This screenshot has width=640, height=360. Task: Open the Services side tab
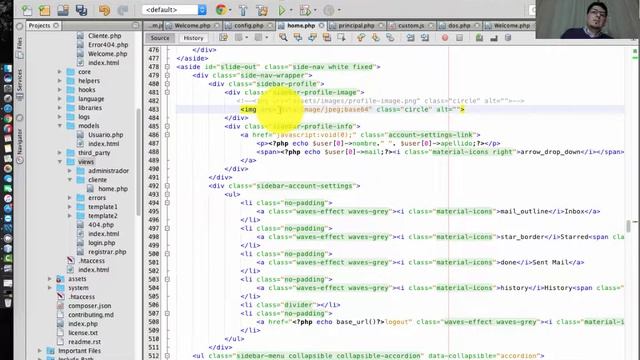click(x=20, y=84)
